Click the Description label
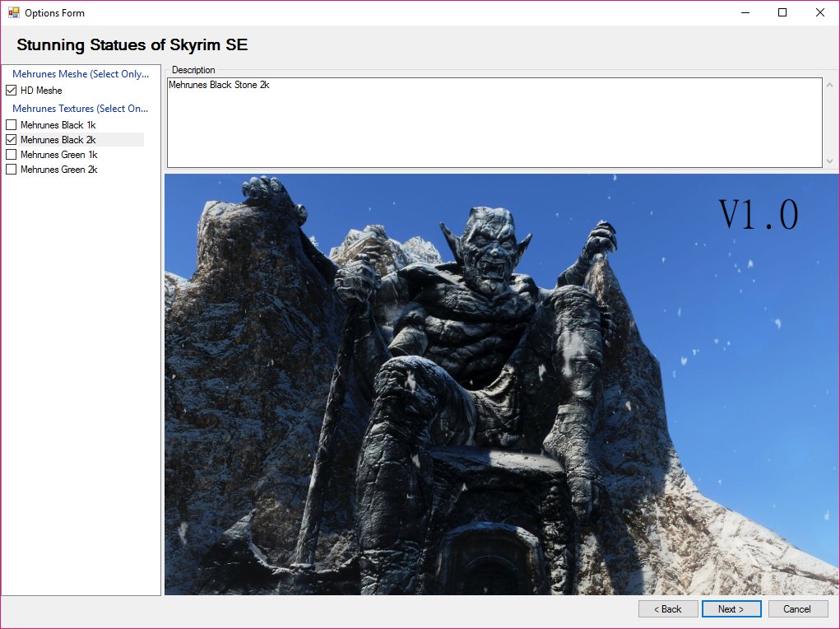This screenshot has height=629, width=840. [x=193, y=70]
